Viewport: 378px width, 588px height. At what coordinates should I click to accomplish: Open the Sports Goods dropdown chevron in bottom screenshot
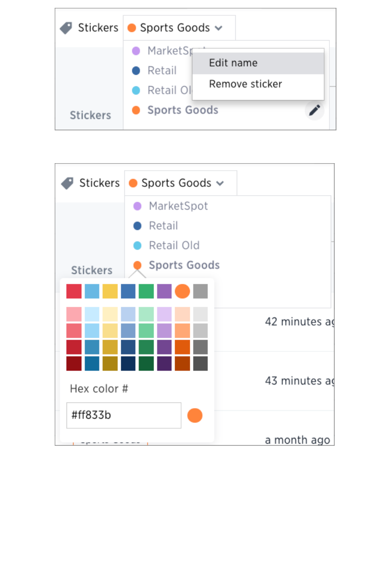click(220, 183)
